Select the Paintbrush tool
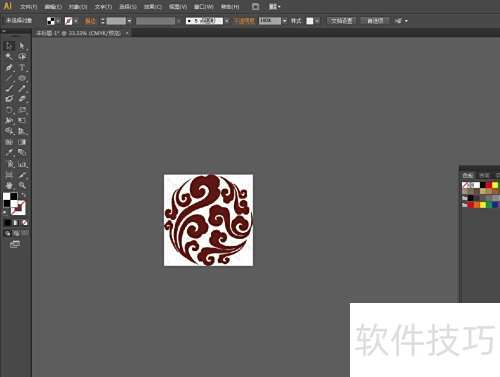500x377 pixels. click(9, 89)
